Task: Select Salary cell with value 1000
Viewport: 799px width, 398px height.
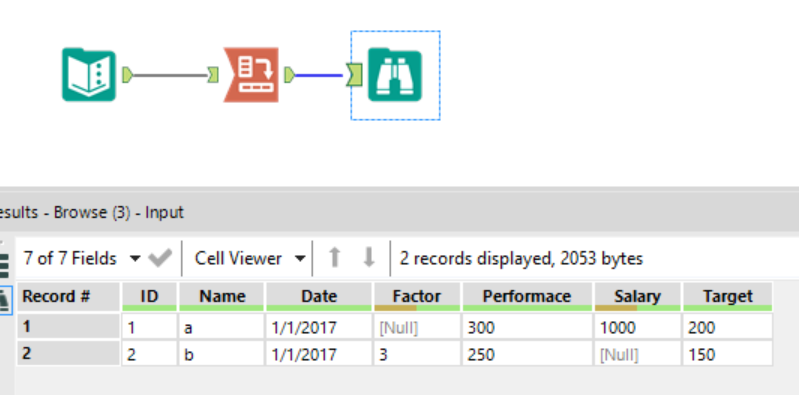Action: [x=637, y=327]
